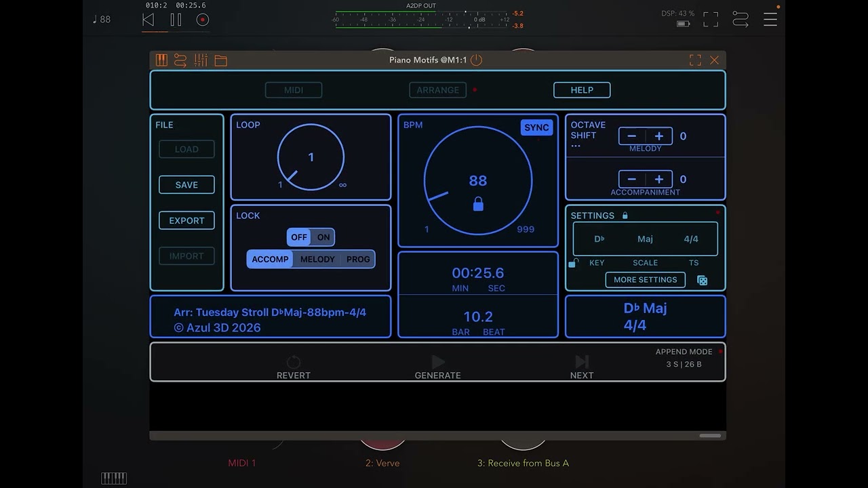Image resolution: width=868 pixels, height=488 pixels.
Task: Open the KEY dropdown showing D♭
Action: [599, 239]
